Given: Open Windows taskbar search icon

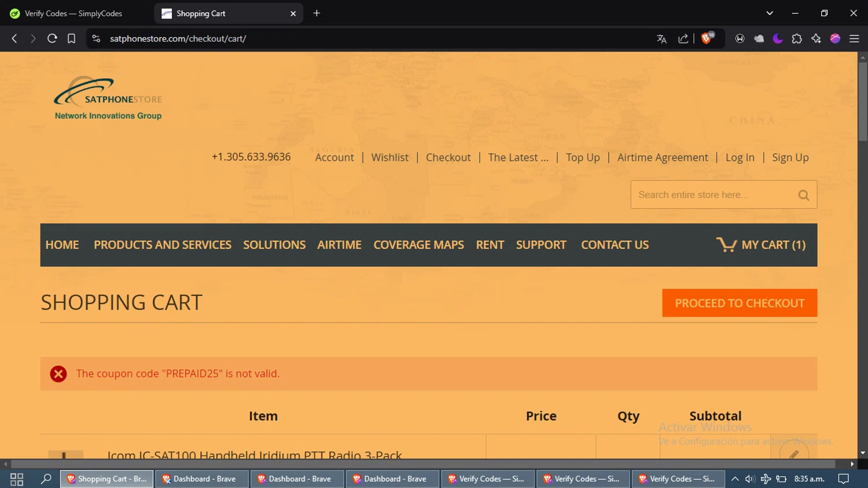Looking at the screenshot, I should tap(46, 479).
